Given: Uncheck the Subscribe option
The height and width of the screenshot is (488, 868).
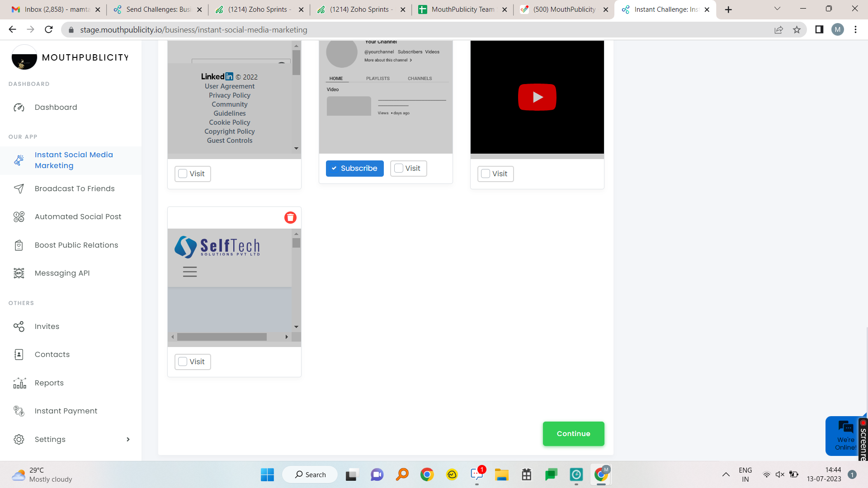Looking at the screenshot, I should click(355, 169).
